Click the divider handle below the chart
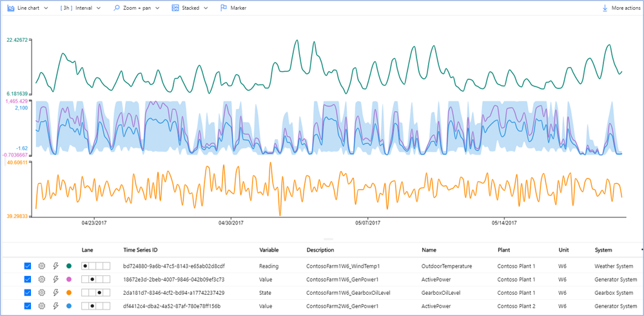This screenshot has width=644, height=316. click(x=329, y=239)
